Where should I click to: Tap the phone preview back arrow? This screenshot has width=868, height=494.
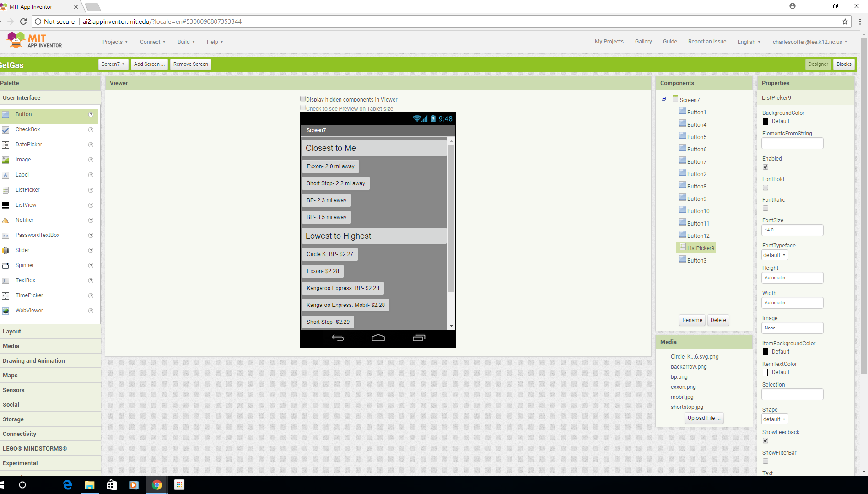(x=338, y=338)
